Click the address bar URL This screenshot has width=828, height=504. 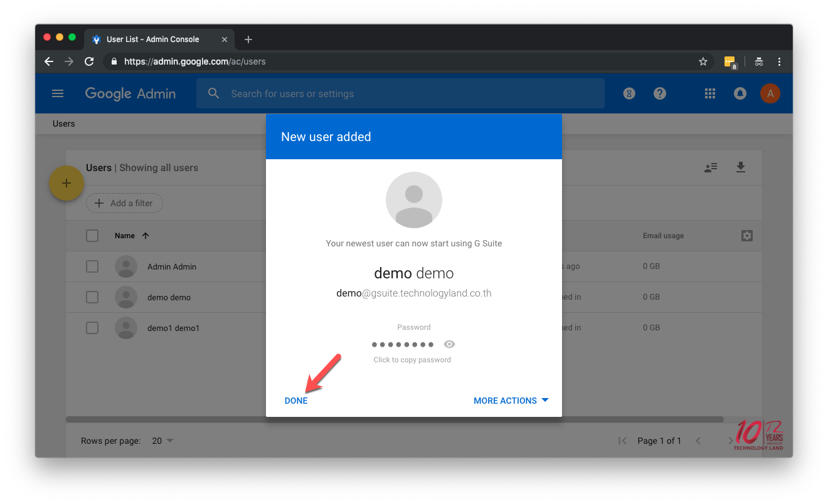[x=195, y=61]
